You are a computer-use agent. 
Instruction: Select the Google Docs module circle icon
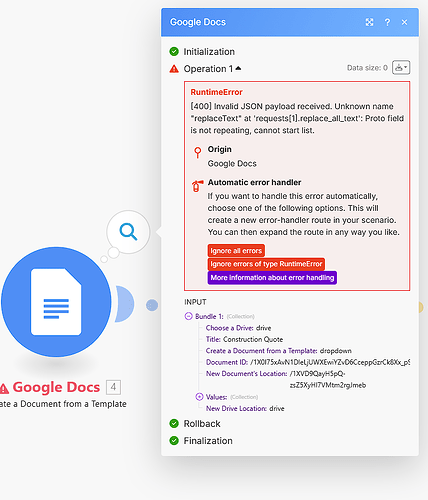coord(56,302)
